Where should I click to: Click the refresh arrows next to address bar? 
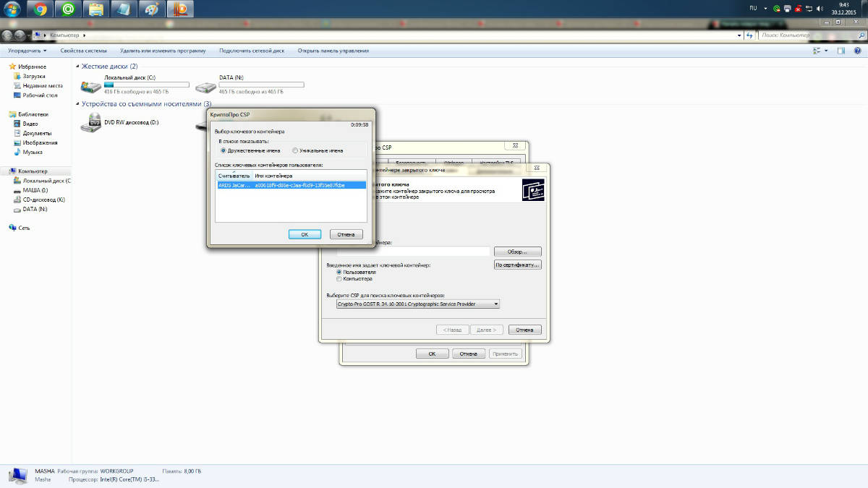pos(749,35)
